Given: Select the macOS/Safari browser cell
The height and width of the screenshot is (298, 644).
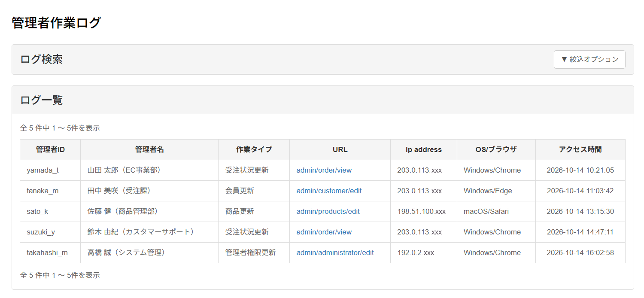Looking at the screenshot, I should point(496,211).
